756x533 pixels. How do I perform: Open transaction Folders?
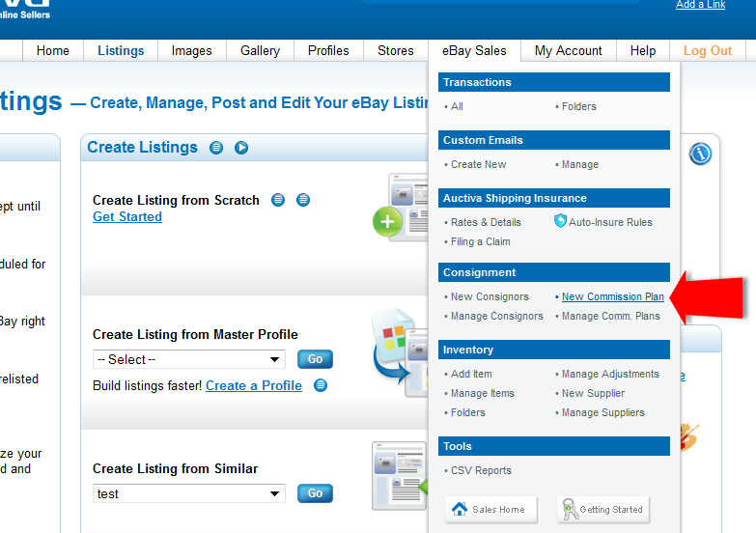coord(578,106)
